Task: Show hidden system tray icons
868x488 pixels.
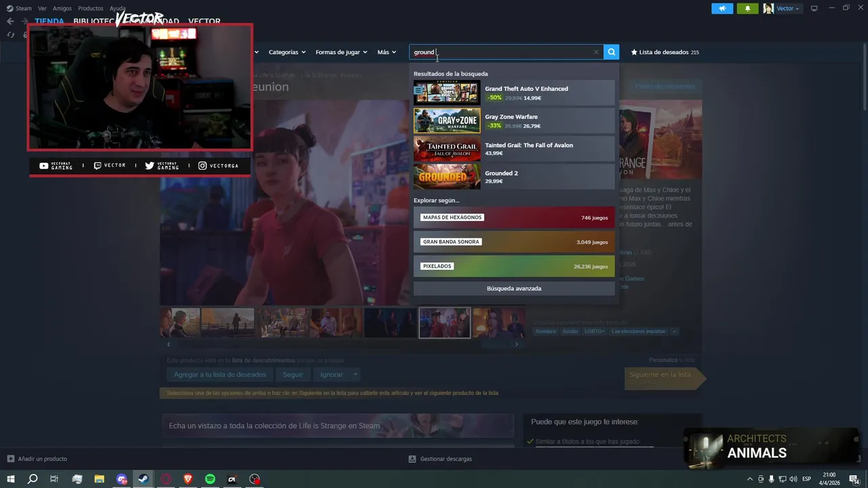Action: click(x=749, y=479)
